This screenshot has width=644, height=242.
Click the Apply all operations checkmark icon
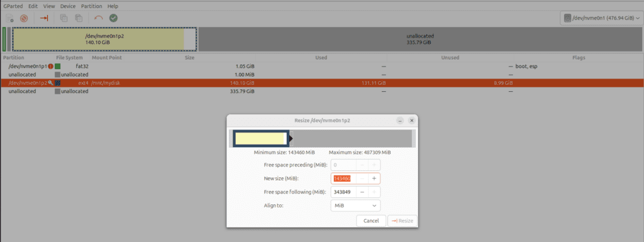point(114,18)
